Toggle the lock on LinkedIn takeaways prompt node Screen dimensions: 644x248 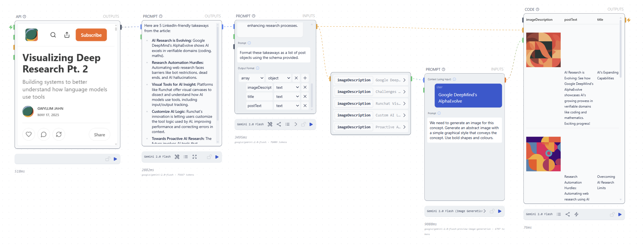click(x=209, y=157)
